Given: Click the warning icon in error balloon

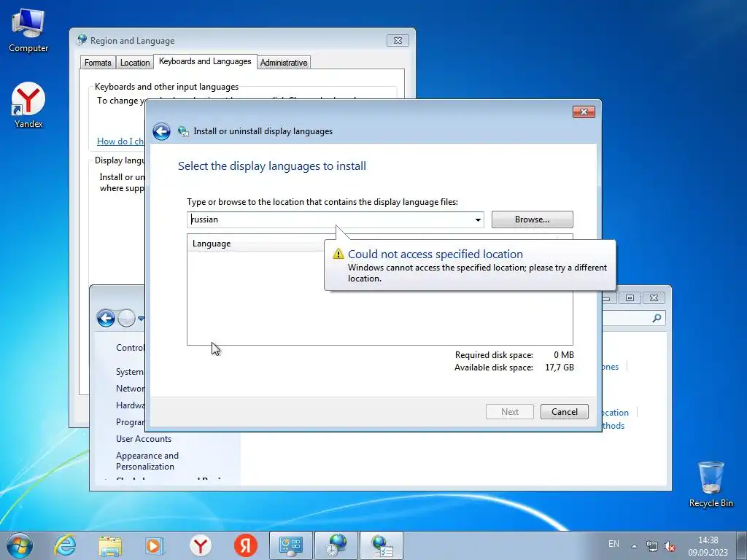Looking at the screenshot, I should 338,254.
